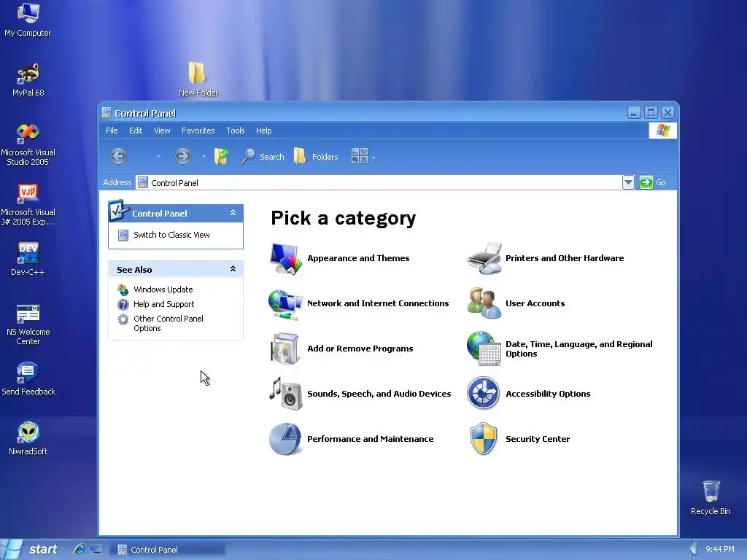The image size is (747, 560).
Task: Toggle the Folders pane toolbar button
Action: (x=315, y=156)
